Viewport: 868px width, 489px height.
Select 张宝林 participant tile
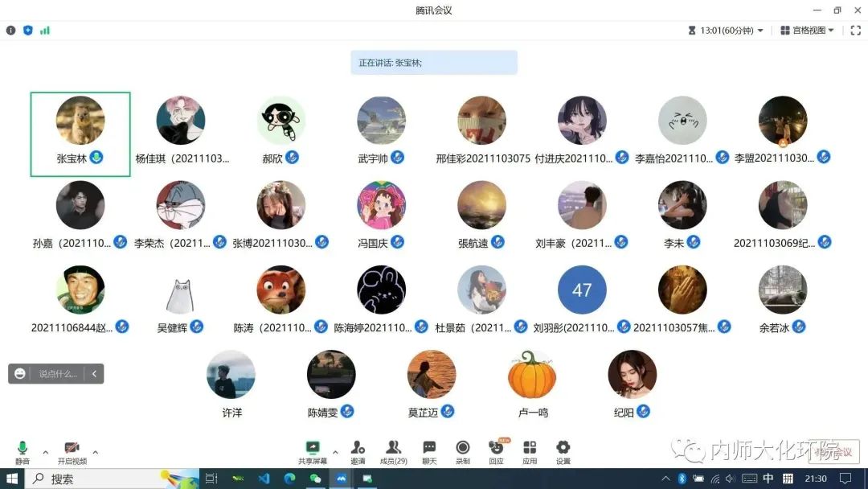coord(80,134)
